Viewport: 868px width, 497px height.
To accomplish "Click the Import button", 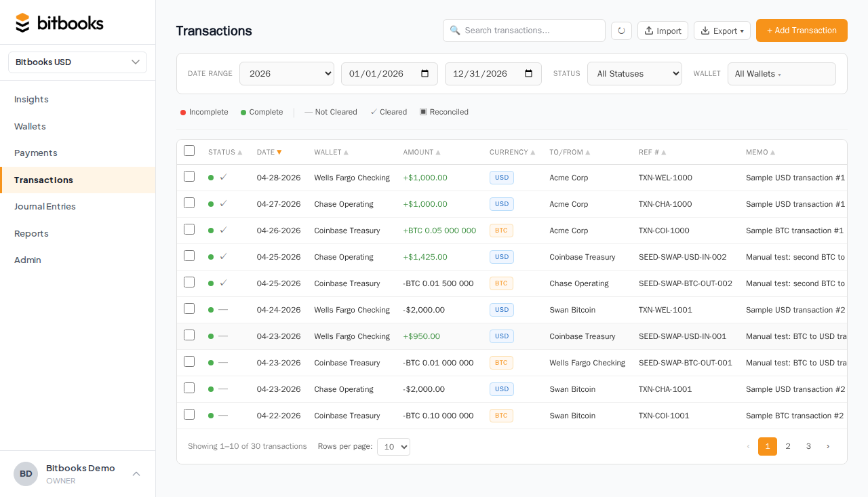I will click(663, 31).
